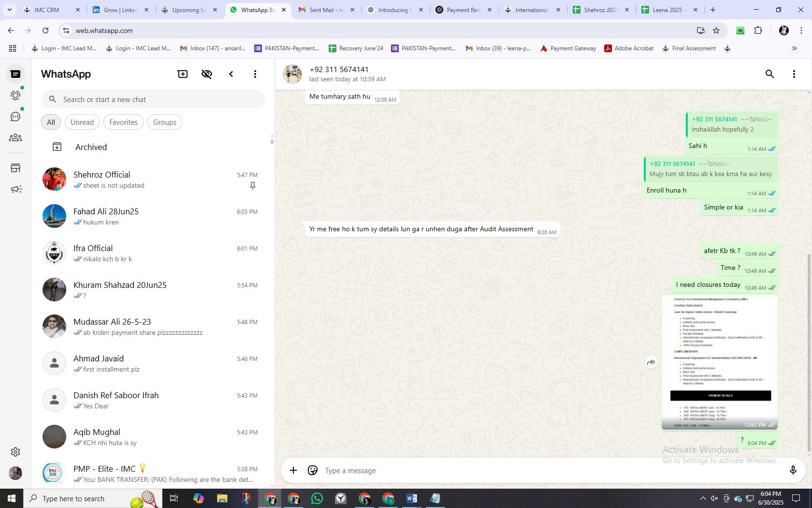The height and width of the screenshot is (508, 812).
Task: Open the chat list three-dot menu
Action: pos(255,74)
